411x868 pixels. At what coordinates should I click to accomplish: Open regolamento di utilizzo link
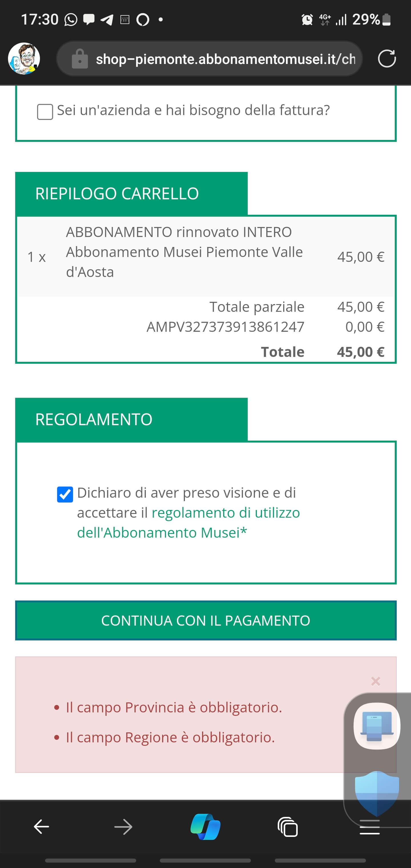[x=225, y=513]
